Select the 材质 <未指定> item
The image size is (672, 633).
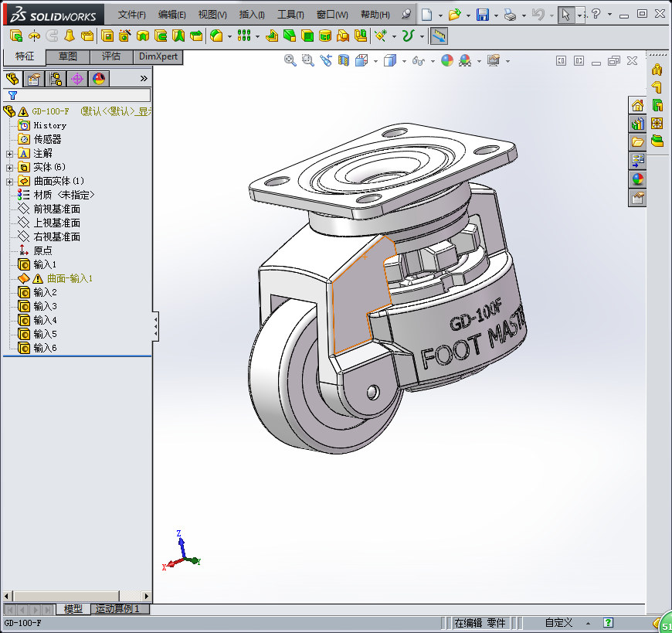point(64,195)
